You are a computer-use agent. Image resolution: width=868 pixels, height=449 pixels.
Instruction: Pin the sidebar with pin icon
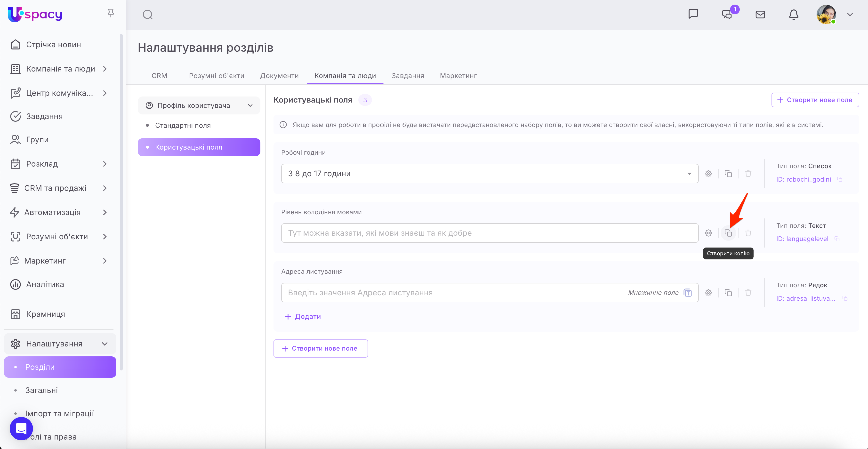(x=111, y=13)
